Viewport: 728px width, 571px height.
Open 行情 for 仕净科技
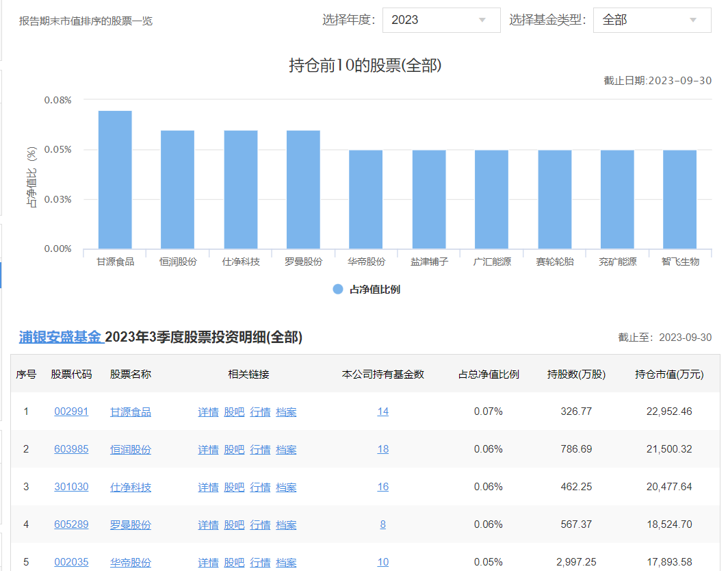click(x=260, y=487)
